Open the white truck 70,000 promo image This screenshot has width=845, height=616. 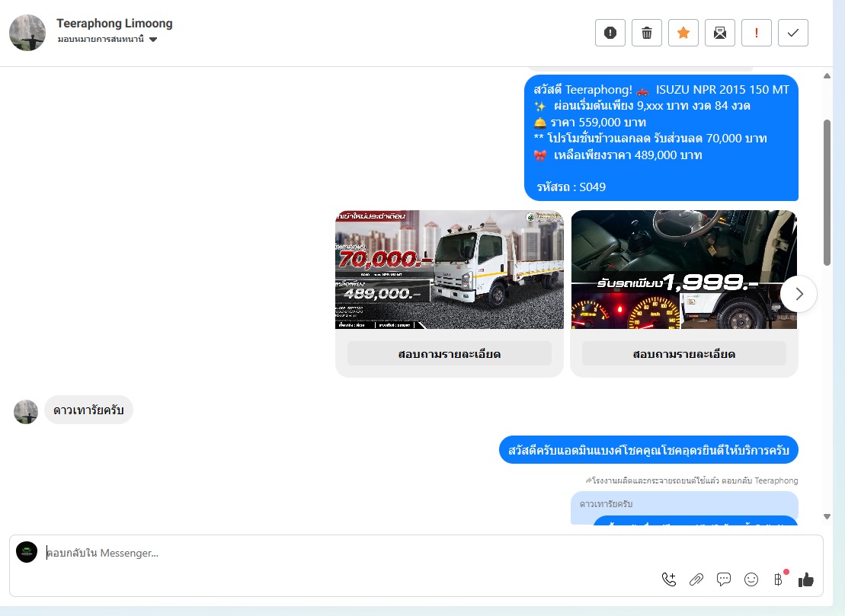(x=450, y=270)
